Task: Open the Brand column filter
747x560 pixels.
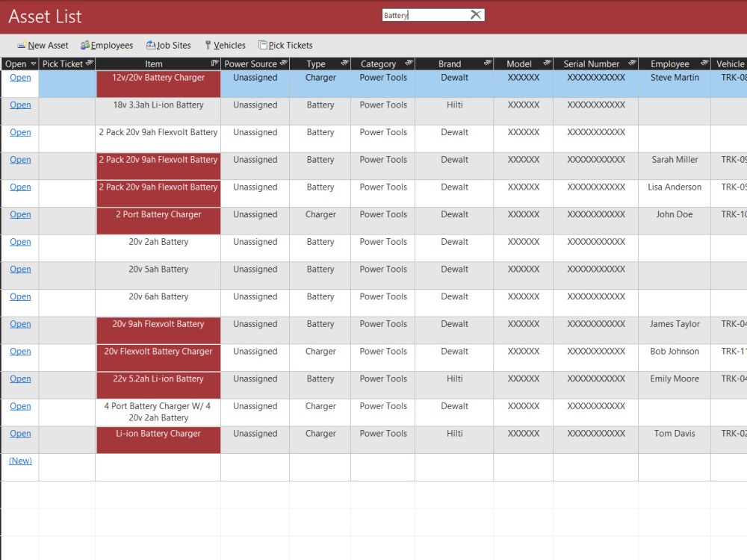Action: tap(488, 63)
